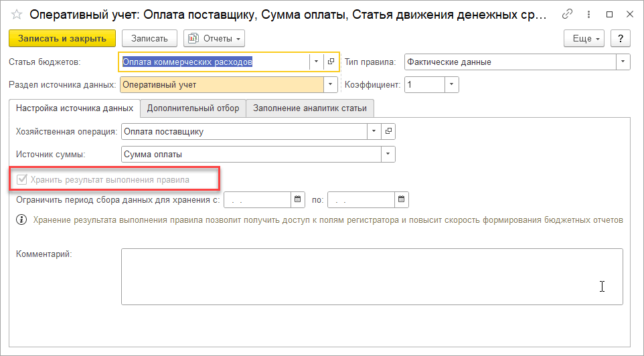Expand the Коэффициент dropdown arrow
Viewport: 644px width, 356px height.
(452, 85)
